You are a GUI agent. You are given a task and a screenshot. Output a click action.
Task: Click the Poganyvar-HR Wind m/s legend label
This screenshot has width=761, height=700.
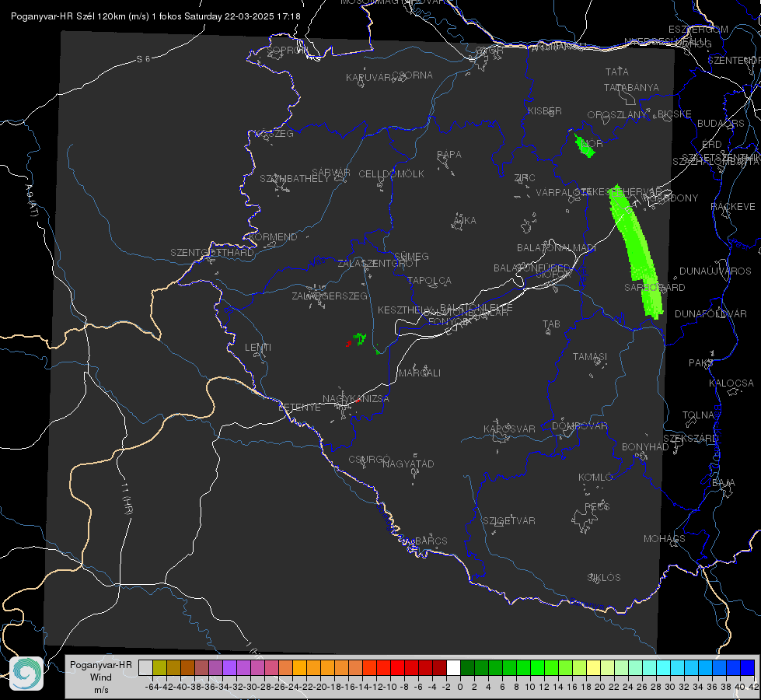(101, 677)
